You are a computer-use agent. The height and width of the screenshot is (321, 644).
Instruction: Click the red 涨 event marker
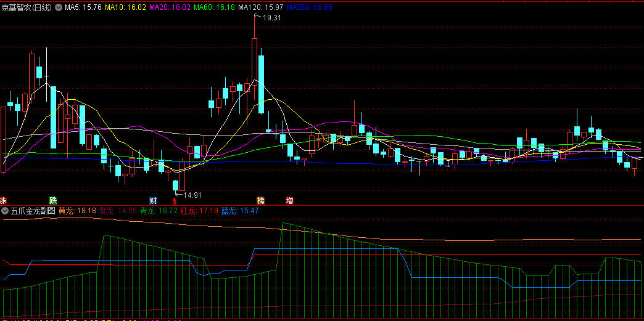[x=3, y=201]
